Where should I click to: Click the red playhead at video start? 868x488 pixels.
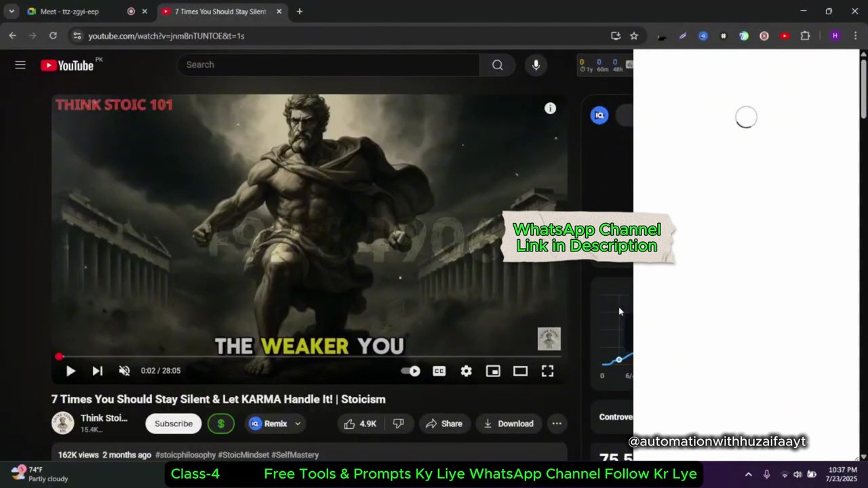pos(59,357)
